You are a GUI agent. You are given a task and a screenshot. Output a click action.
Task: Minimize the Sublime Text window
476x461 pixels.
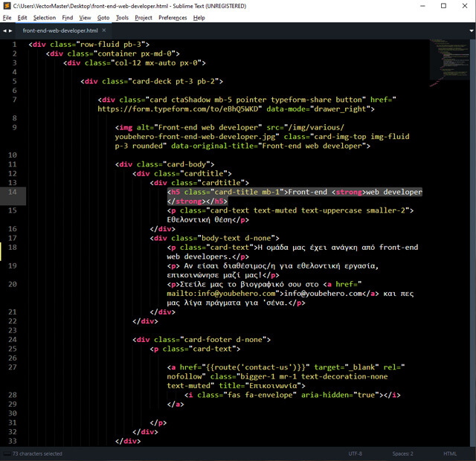click(x=422, y=6)
